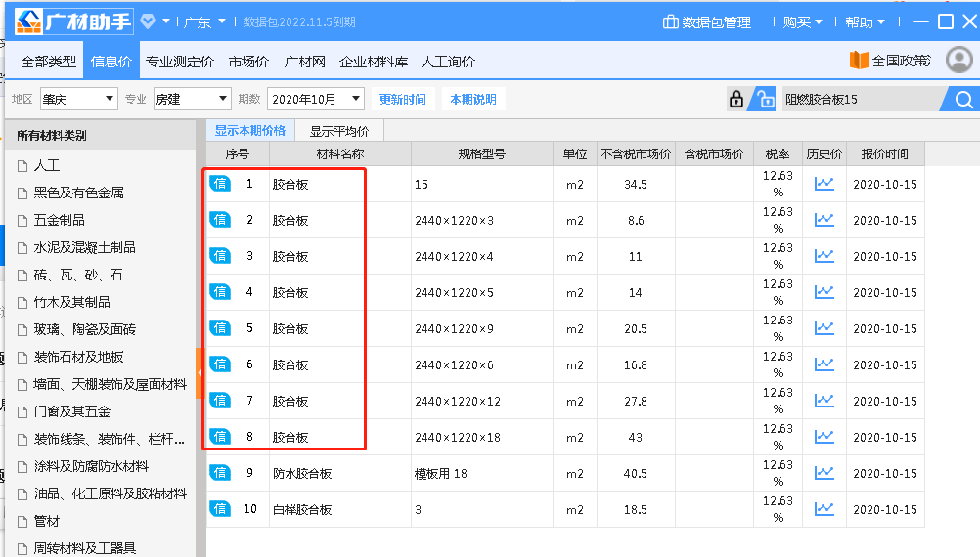Click 本期说明 button
This screenshot has width=980, height=557.
pos(473,100)
